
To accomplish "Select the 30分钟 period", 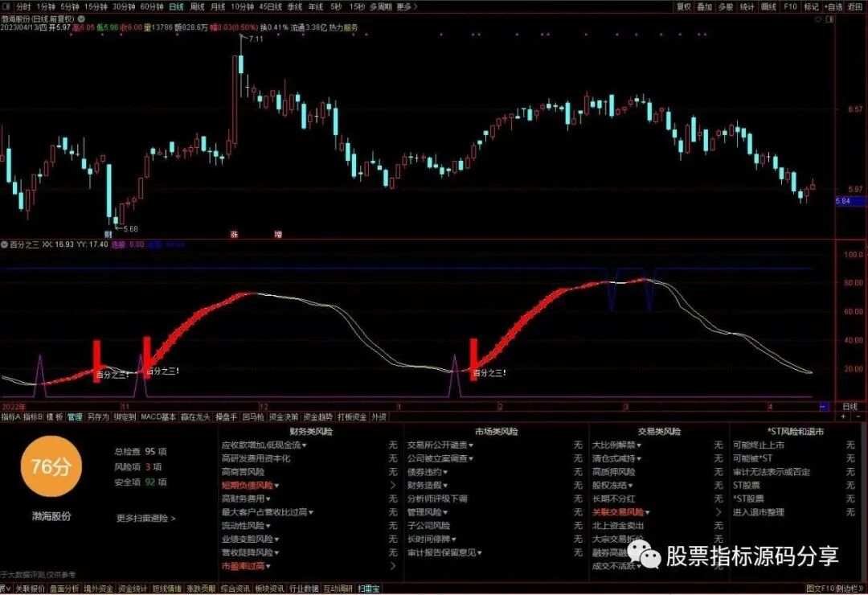I will (124, 6).
